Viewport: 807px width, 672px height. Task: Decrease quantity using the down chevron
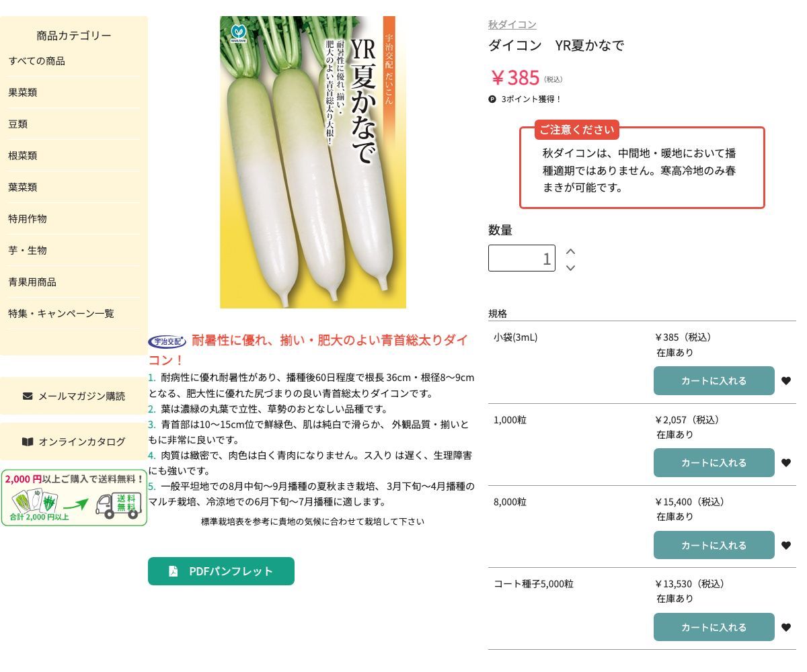pos(570,267)
